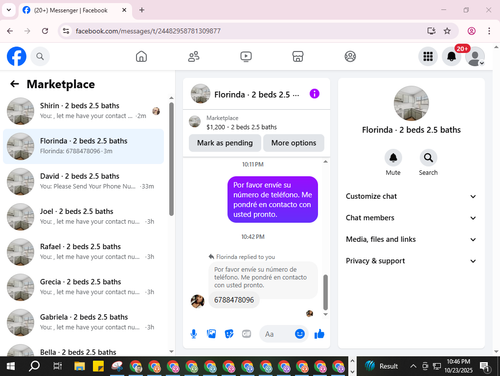Viewport: 500px width, 376px height.
Task: Click the large listing photo in info panel
Action: (411, 103)
